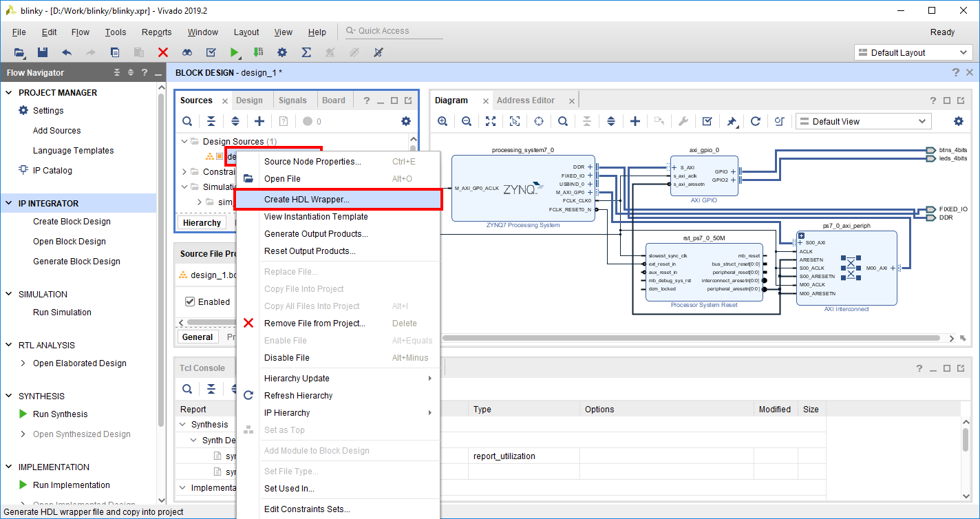
Task: Collapse Design Sources tree node
Action: click(185, 141)
